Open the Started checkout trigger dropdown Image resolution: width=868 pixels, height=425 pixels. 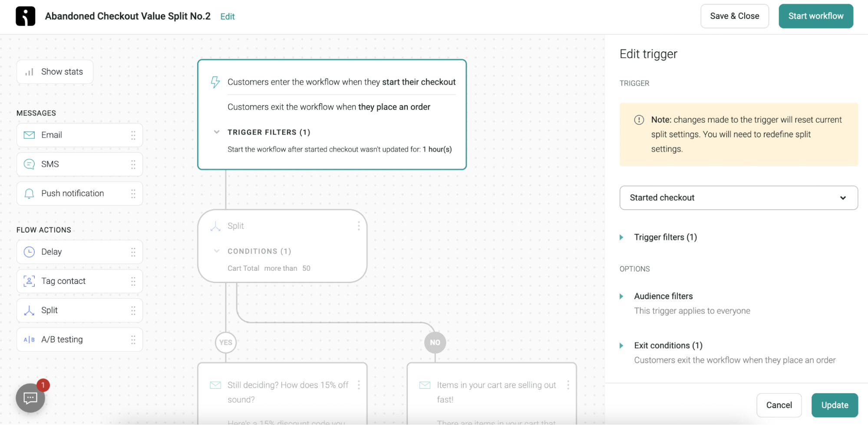(x=738, y=198)
